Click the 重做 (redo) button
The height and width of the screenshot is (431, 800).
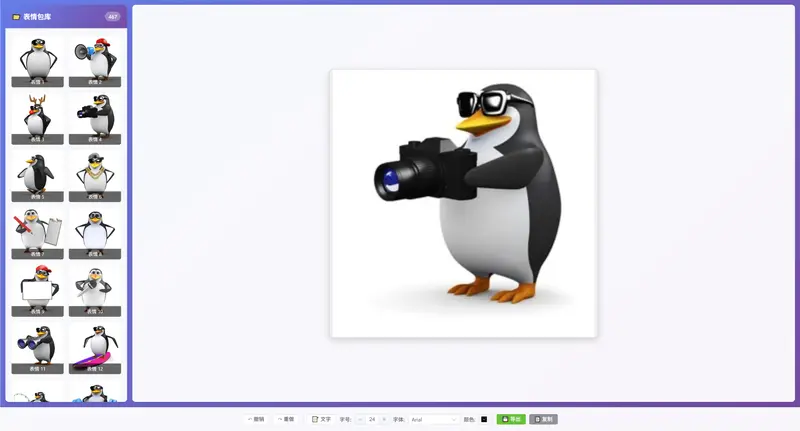click(x=286, y=419)
